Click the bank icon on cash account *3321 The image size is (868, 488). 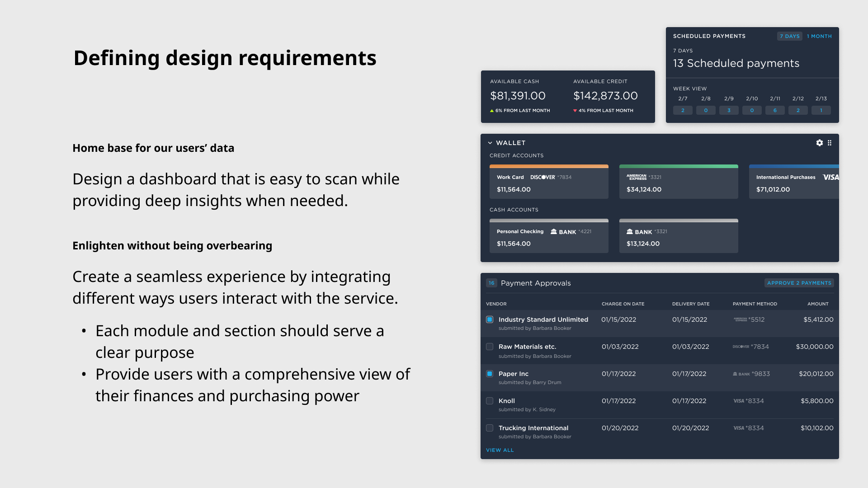tap(630, 231)
